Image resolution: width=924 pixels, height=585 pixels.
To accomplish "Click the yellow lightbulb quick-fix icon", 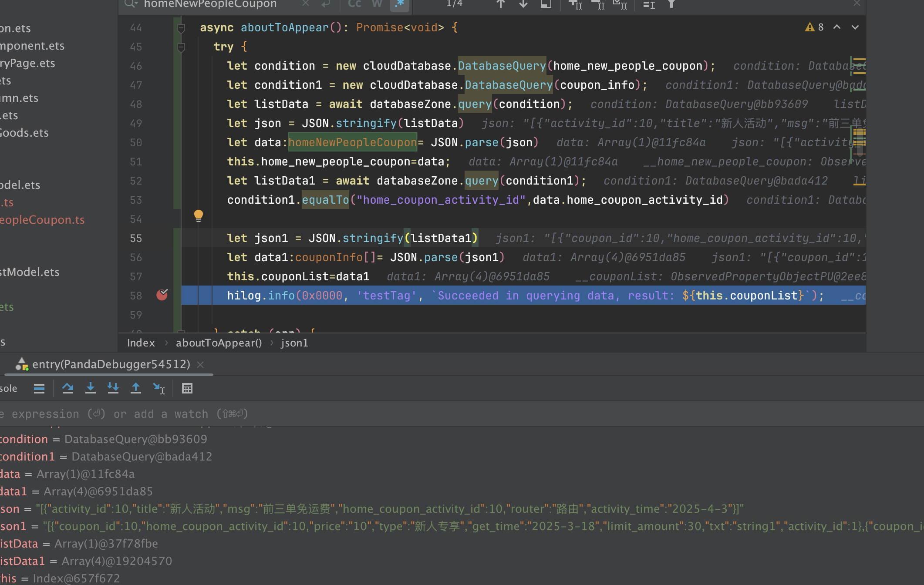I will 198,215.
